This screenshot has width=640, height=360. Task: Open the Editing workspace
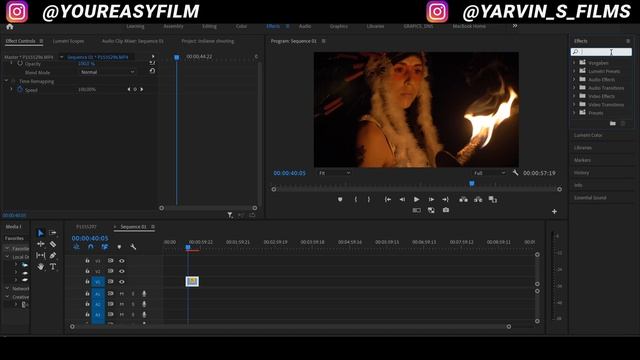click(209, 26)
